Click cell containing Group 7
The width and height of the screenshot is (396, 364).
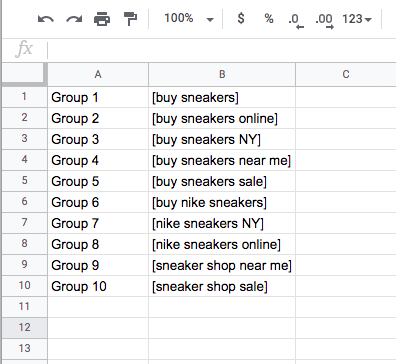(98, 223)
